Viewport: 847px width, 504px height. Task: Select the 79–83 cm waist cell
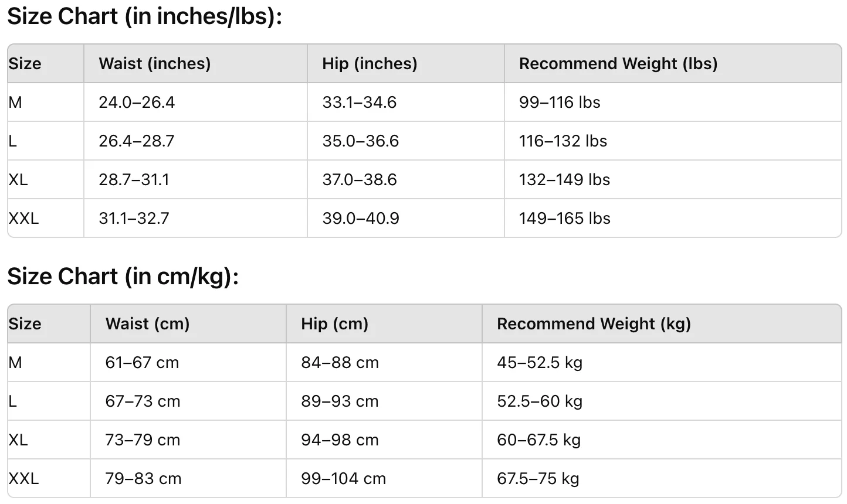tap(143, 478)
